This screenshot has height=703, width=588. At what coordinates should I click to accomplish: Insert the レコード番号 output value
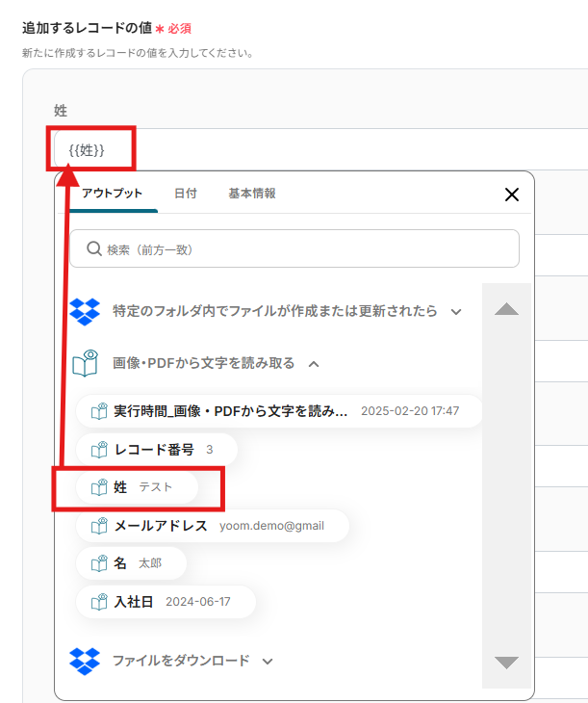157,450
